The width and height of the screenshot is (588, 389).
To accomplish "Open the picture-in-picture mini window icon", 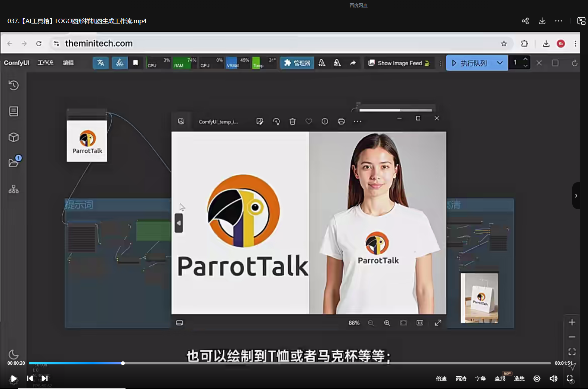I will tap(581, 21).
